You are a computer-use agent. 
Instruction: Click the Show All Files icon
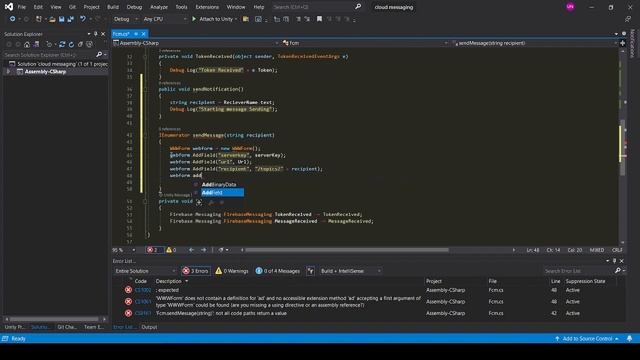pyautogui.click(x=90, y=44)
